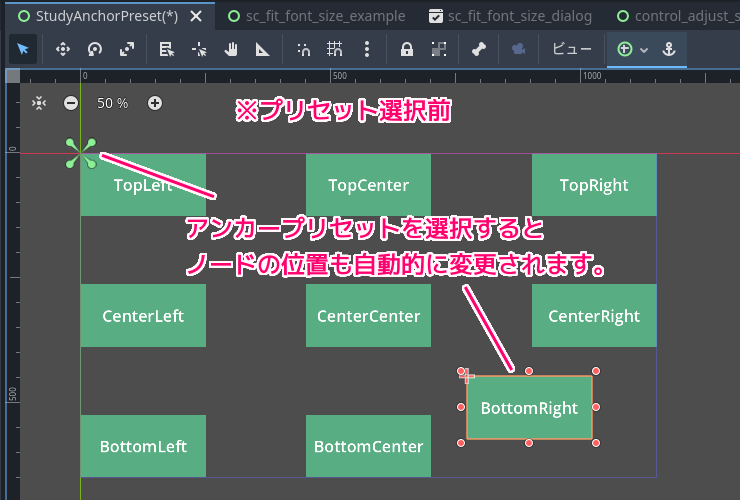
Task: Click the project camera override icon
Action: [519, 49]
